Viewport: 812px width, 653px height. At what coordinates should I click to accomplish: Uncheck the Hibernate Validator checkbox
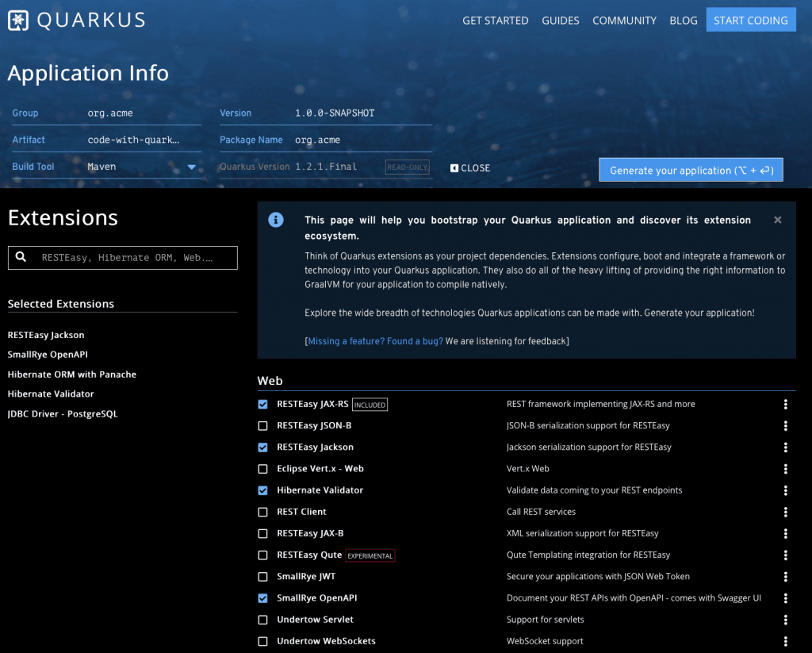click(263, 490)
